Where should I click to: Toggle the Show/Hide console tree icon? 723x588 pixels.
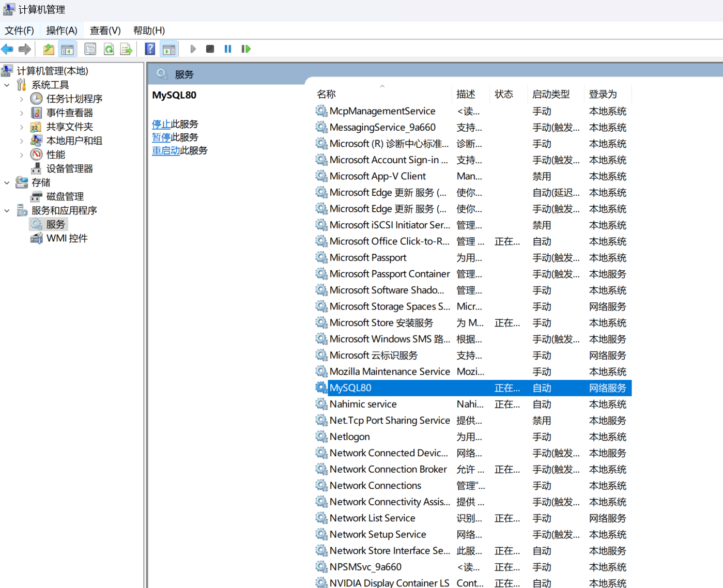coord(67,49)
